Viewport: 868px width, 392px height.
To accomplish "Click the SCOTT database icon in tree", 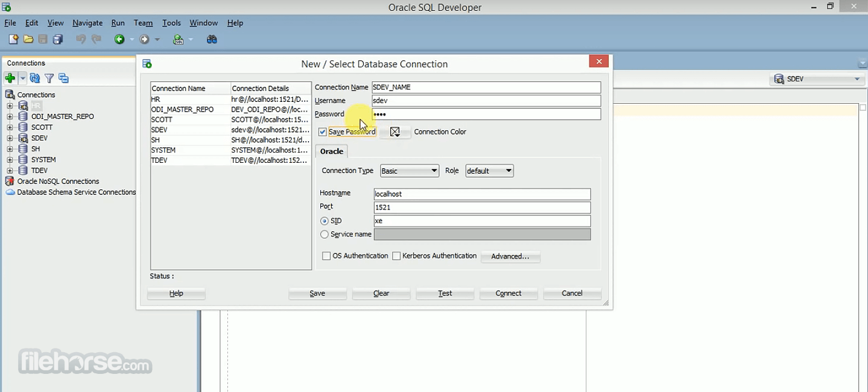I will click(x=23, y=127).
